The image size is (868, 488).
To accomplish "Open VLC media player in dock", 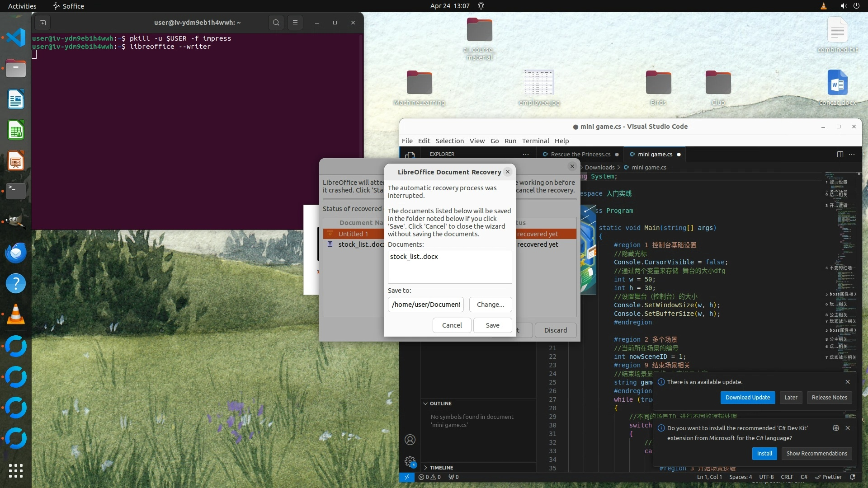I will pos(16,314).
